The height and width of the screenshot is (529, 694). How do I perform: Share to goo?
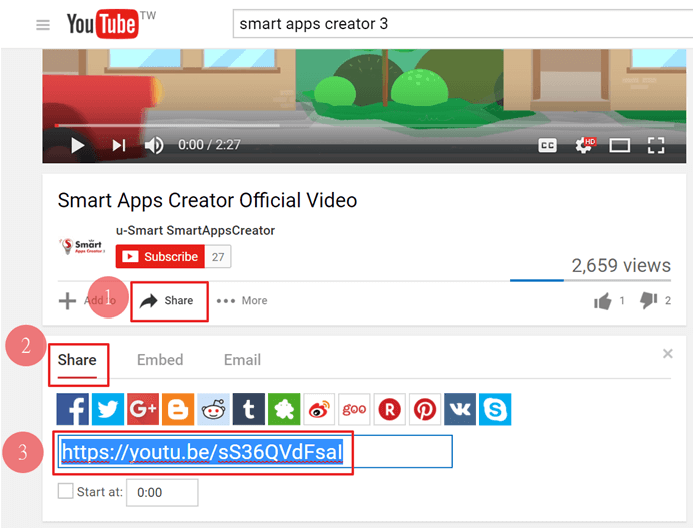click(x=354, y=409)
